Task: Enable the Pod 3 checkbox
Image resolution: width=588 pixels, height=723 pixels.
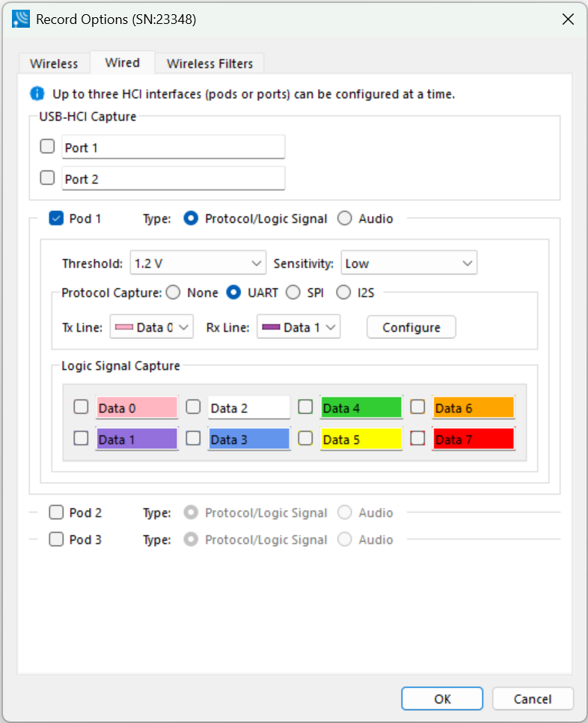Action: click(56, 539)
